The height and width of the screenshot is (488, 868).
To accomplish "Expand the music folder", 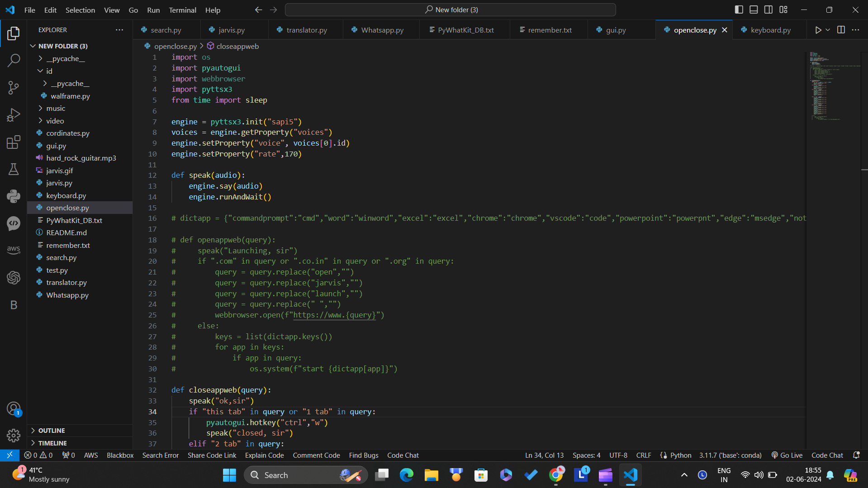I will point(56,108).
